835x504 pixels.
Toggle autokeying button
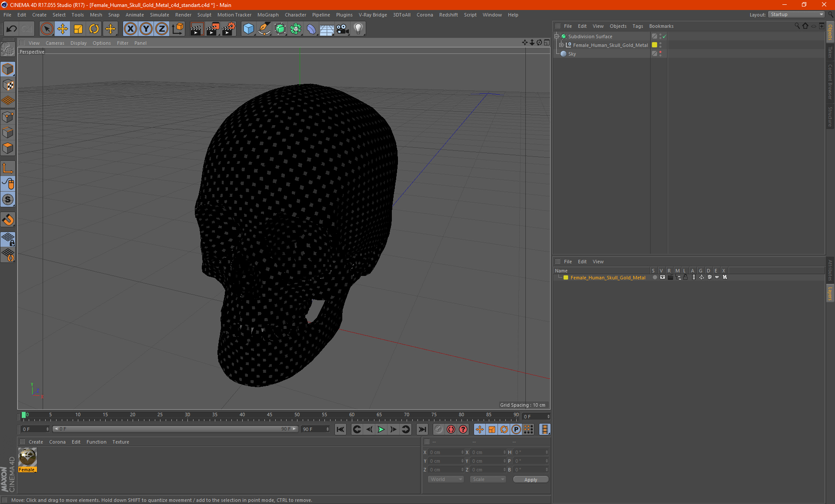point(451,429)
